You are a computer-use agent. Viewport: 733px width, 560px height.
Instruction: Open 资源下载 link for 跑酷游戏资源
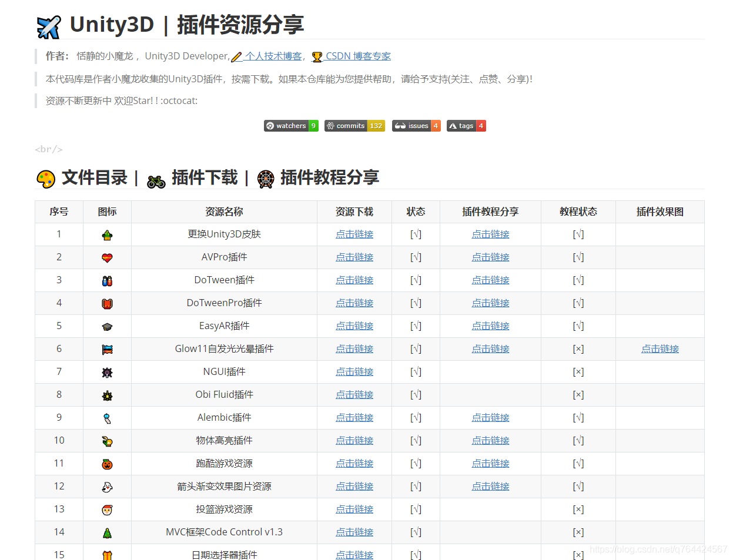(354, 463)
